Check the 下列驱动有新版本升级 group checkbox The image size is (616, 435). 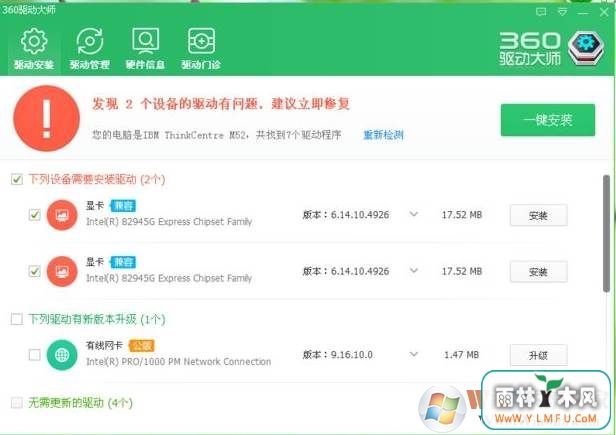point(16,319)
